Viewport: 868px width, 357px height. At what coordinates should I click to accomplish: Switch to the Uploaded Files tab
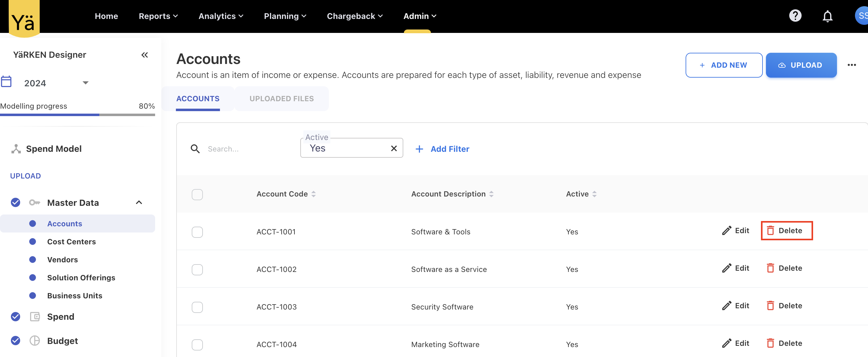281,98
